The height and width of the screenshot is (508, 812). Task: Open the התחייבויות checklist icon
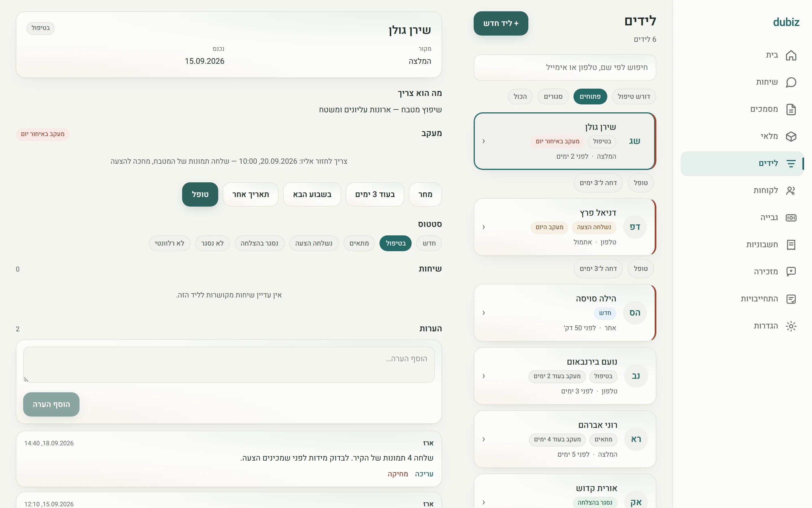791,299
